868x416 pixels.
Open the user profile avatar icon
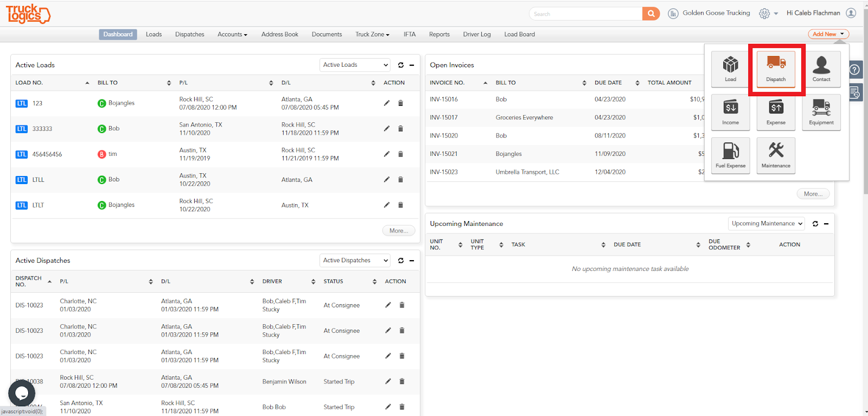[851, 13]
